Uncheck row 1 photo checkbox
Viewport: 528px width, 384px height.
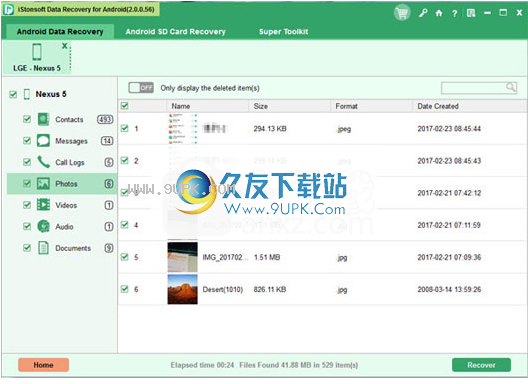125,128
